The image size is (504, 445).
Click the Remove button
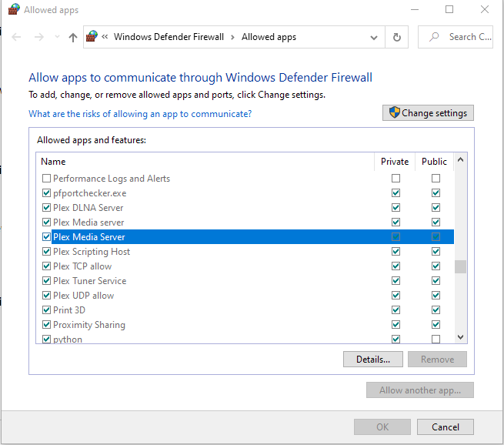tap(437, 359)
